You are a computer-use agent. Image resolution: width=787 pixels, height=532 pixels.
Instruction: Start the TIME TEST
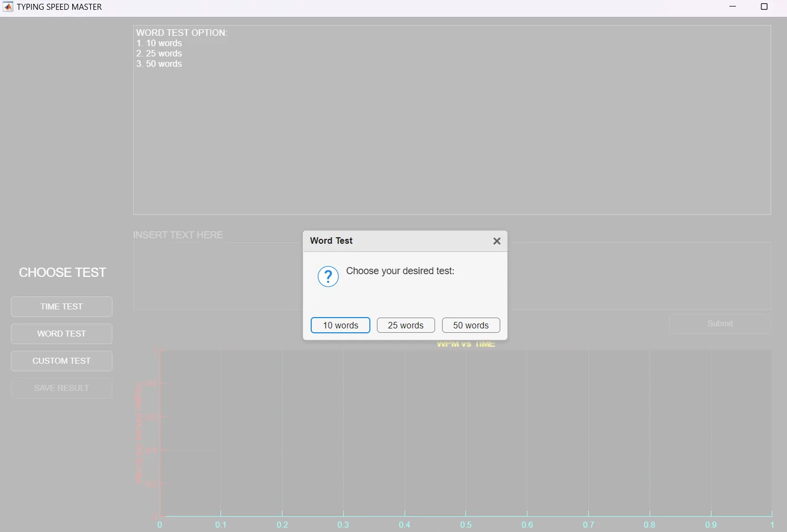click(x=61, y=307)
